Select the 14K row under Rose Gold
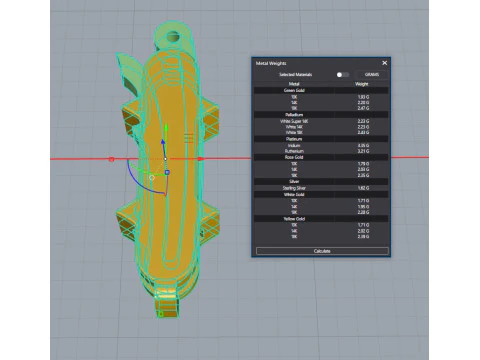This screenshot has width=480, height=360. pos(321,170)
